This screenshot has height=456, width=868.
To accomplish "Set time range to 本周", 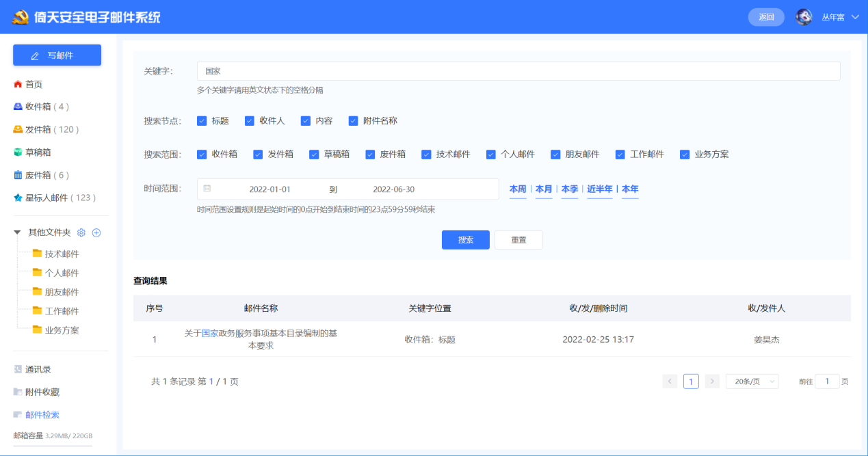I will pos(518,189).
